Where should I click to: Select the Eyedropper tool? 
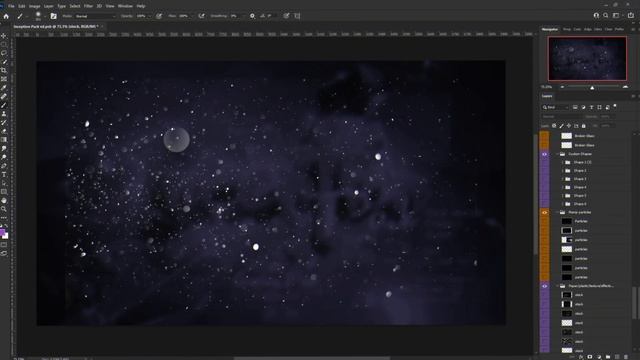pyautogui.click(x=4, y=87)
